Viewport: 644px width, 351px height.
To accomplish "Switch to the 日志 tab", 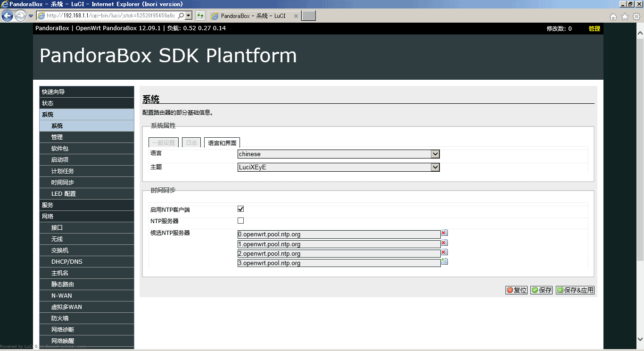I will (x=191, y=143).
